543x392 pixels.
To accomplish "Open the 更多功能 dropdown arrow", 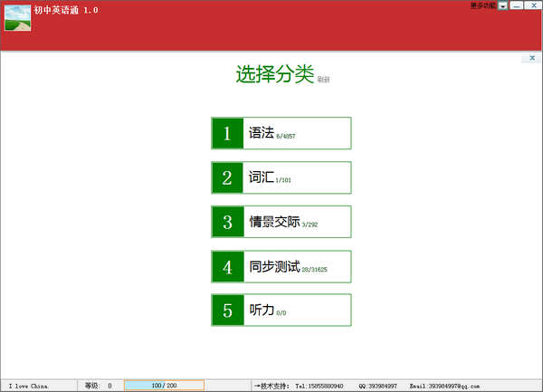I will point(502,6).
